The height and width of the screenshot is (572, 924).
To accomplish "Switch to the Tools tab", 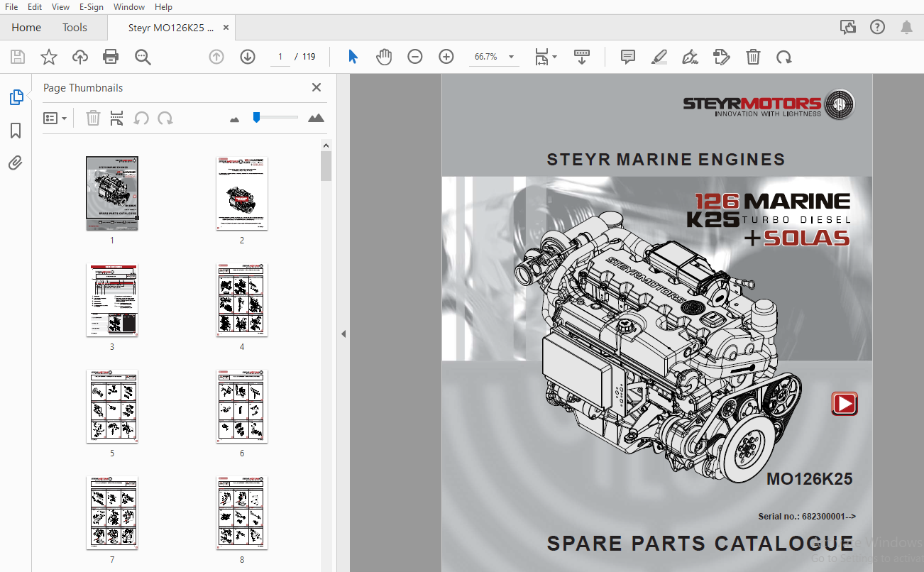I will [75, 28].
